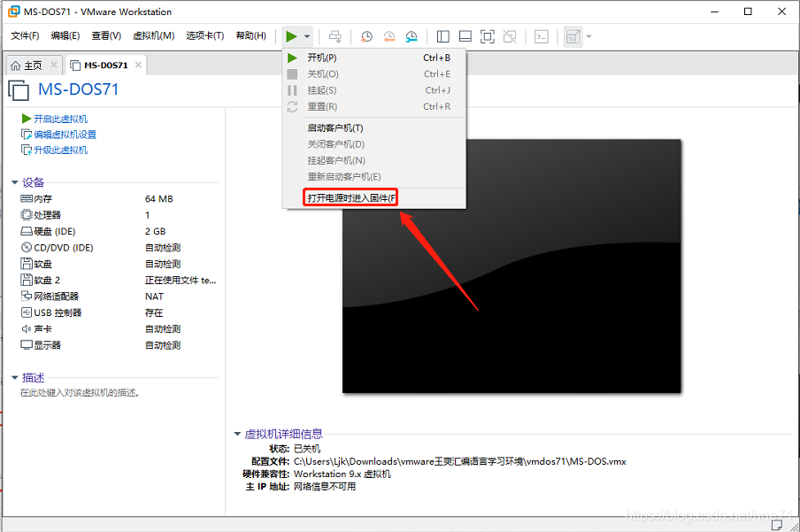This screenshot has width=800, height=532.
Task: Select 重置(R) in the power menu
Action: pyautogui.click(x=374, y=107)
